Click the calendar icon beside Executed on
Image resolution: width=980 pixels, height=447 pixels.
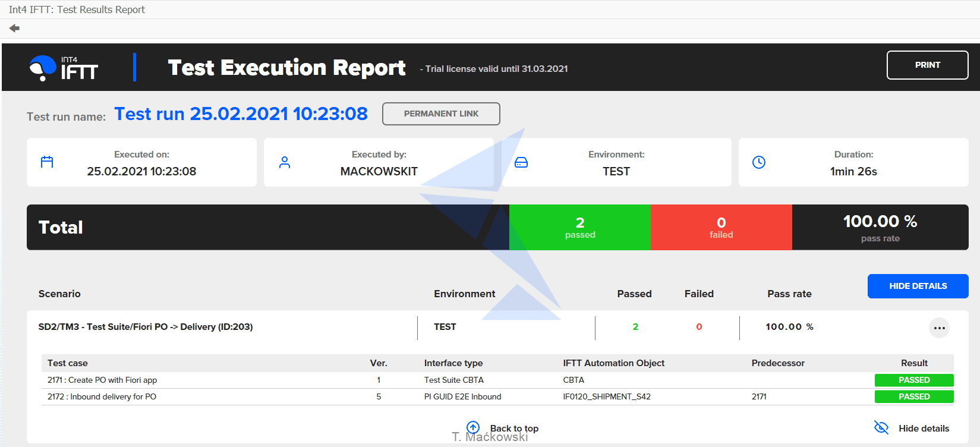[47, 162]
